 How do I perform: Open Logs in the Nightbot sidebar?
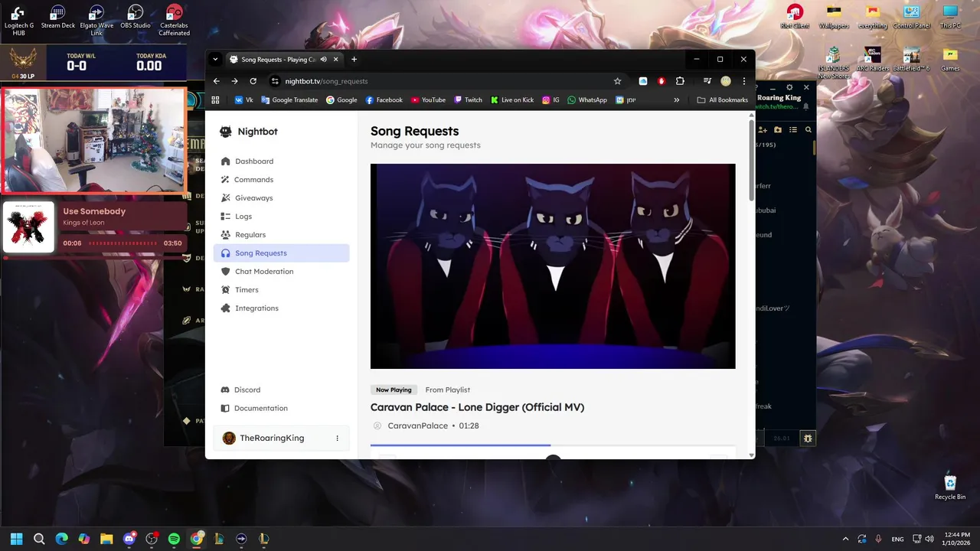tap(281, 217)
